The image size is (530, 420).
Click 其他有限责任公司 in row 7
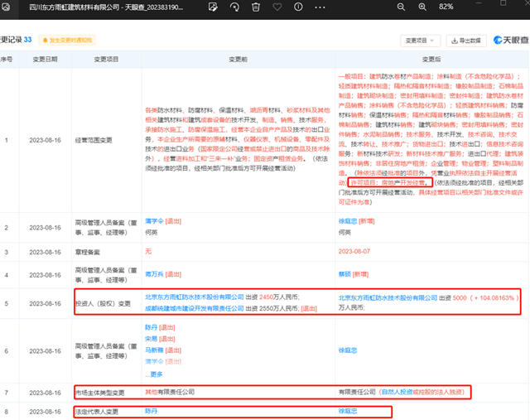pyautogui.click(x=170, y=392)
